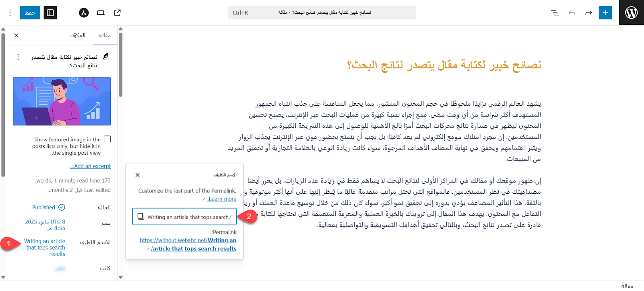Click the Add an excerpt link

(91, 166)
